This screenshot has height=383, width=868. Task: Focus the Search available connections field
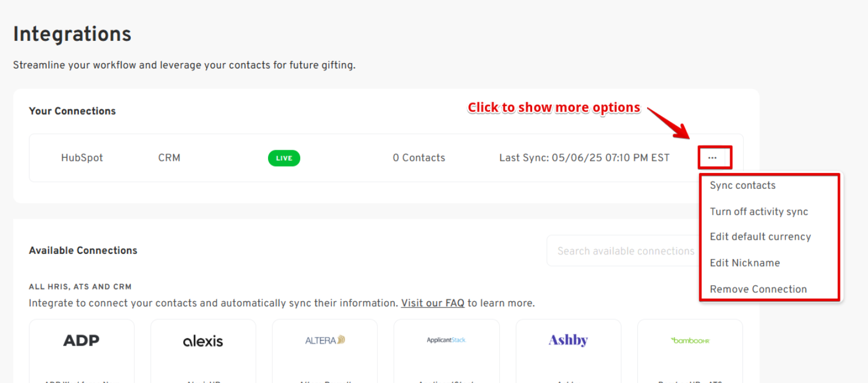[x=622, y=251]
